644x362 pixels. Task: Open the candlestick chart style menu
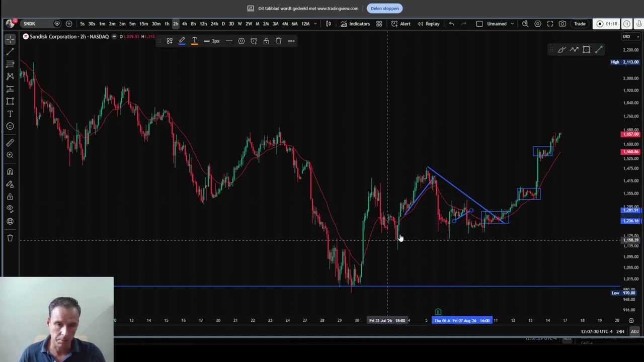(329, 24)
